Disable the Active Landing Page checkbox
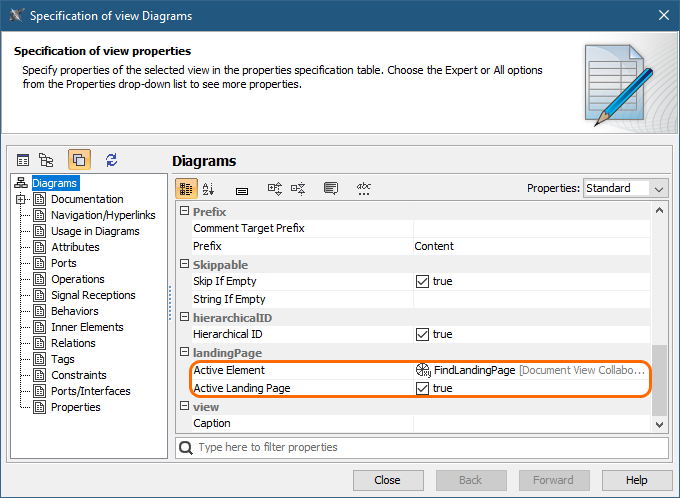This screenshot has height=498, width=680. pyautogui.click(x=423, y=388)
